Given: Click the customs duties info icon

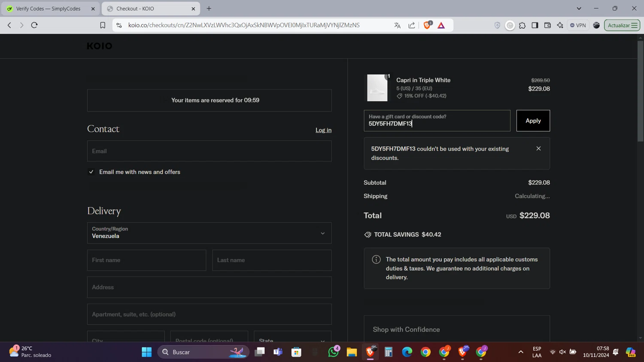Looking at the screenshot, I should point(376,259).
